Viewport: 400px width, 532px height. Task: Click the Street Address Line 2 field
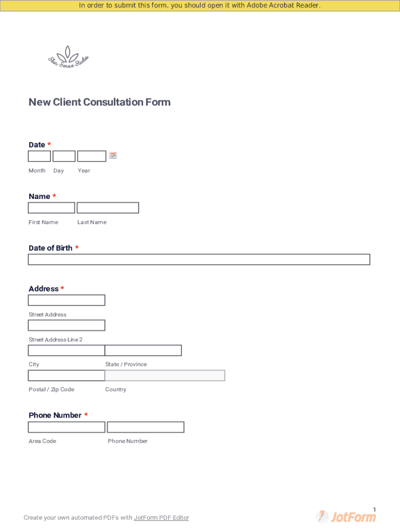tap(66, 325)
